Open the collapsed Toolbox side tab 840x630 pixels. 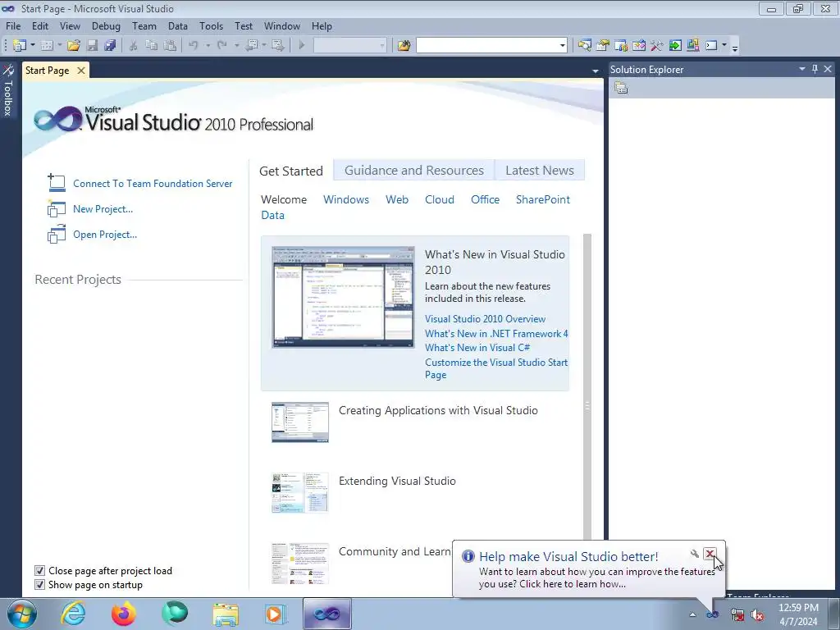click(x=8, y=90)
